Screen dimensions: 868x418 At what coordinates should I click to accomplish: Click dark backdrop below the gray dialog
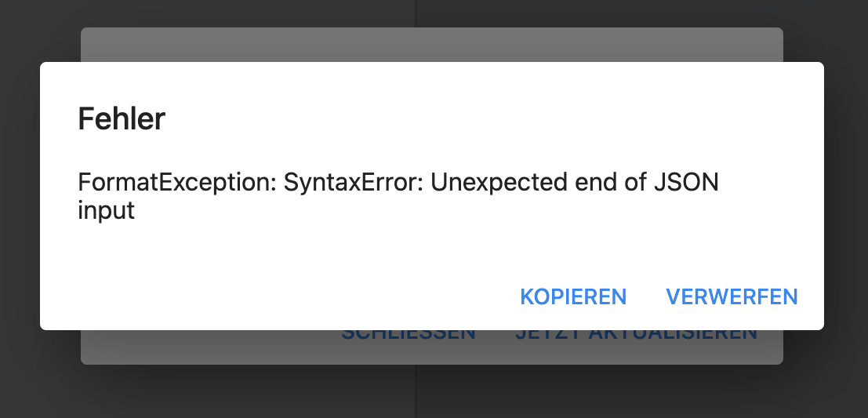[x=432, y=391]
